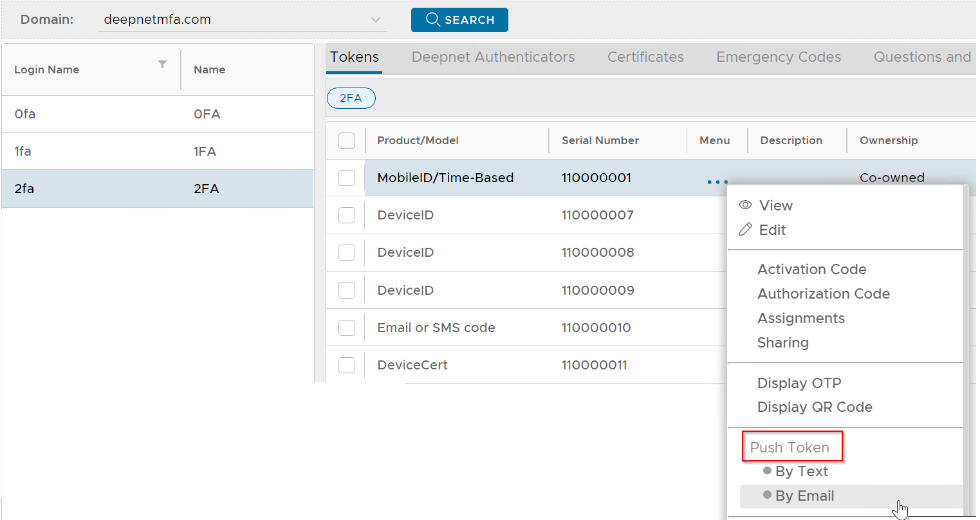The height and width of the screenshot is (520, 980).
Task: Open the Emergency Codes tab
Action: click(x=778, y=57)
